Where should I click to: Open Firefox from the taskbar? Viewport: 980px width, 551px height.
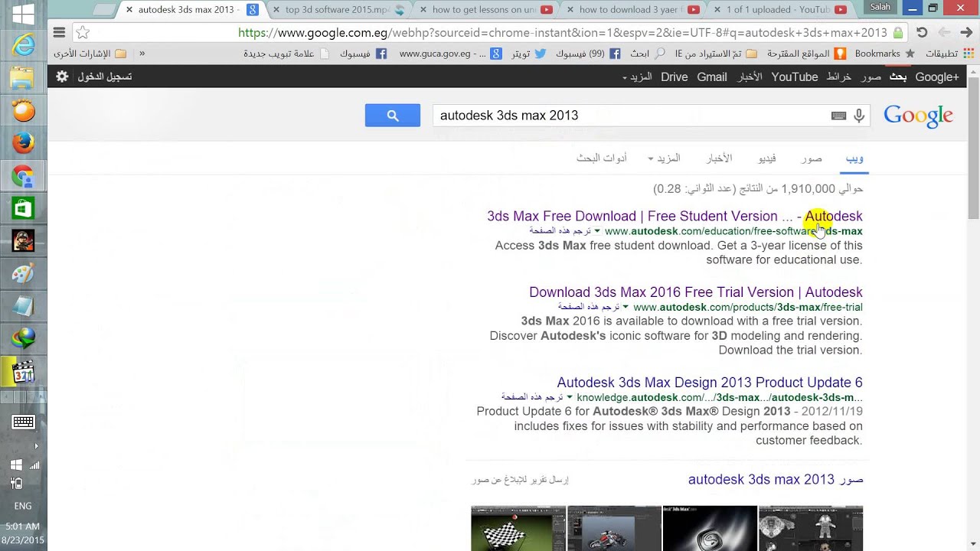[23, 143]
